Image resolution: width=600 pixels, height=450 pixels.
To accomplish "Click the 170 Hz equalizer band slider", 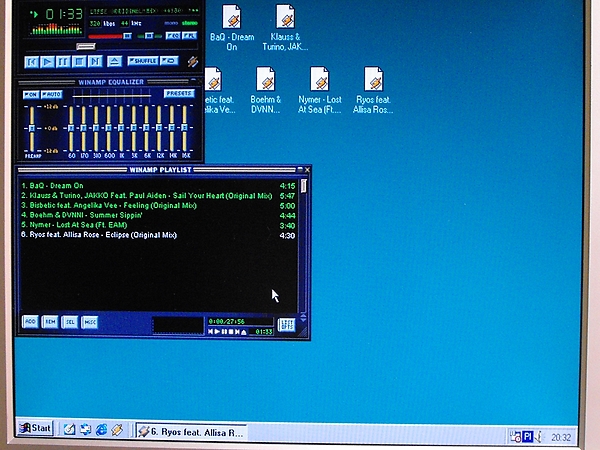I will click(83, 128).
